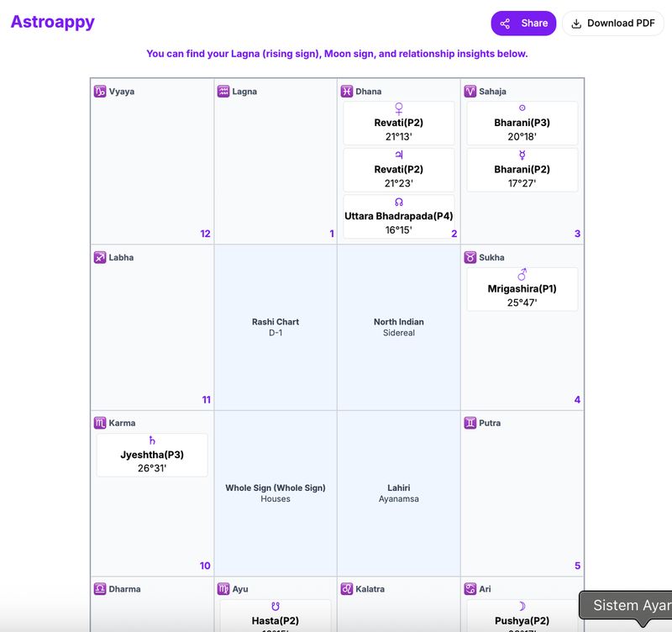Click the Lagna house label
Viewport: 672px width, 632px height.
tap(244, 92)
